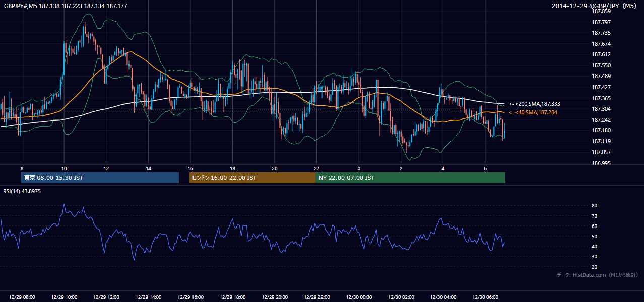Click the 12/29 12:00 bottom time label
Viewport: 644px width, 302px height.
(106, 297)
